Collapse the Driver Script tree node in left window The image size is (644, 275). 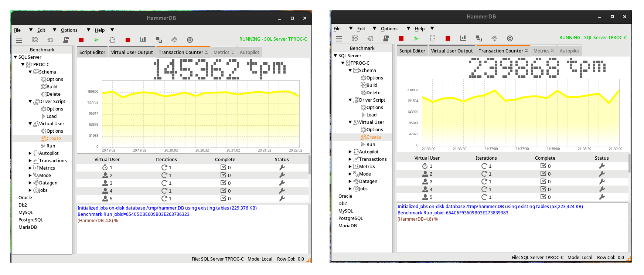pos(30,102)
